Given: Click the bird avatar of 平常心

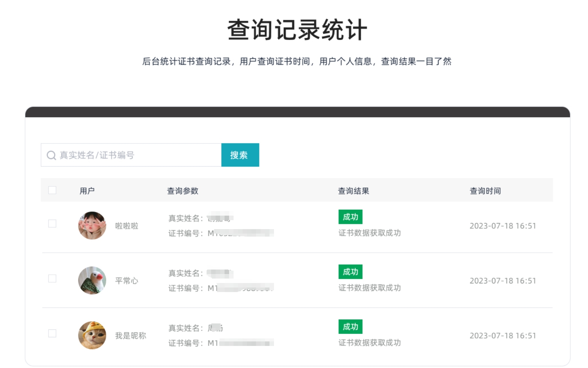Looking at the screenshot, I should (92, 280).
